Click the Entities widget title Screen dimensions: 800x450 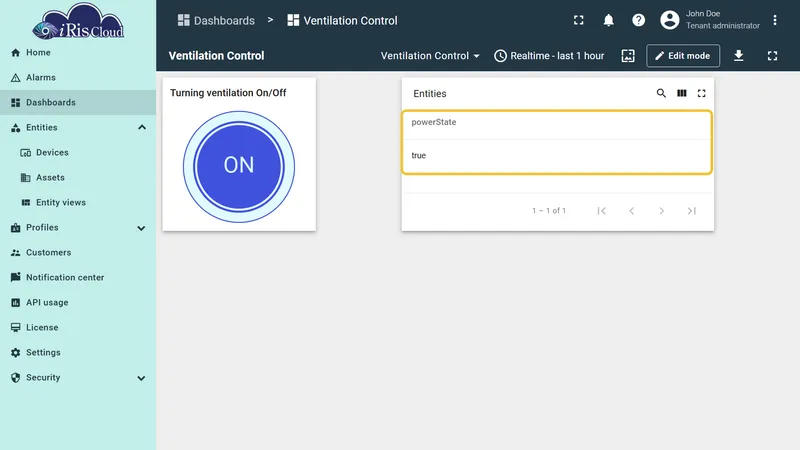coord(430,93)
